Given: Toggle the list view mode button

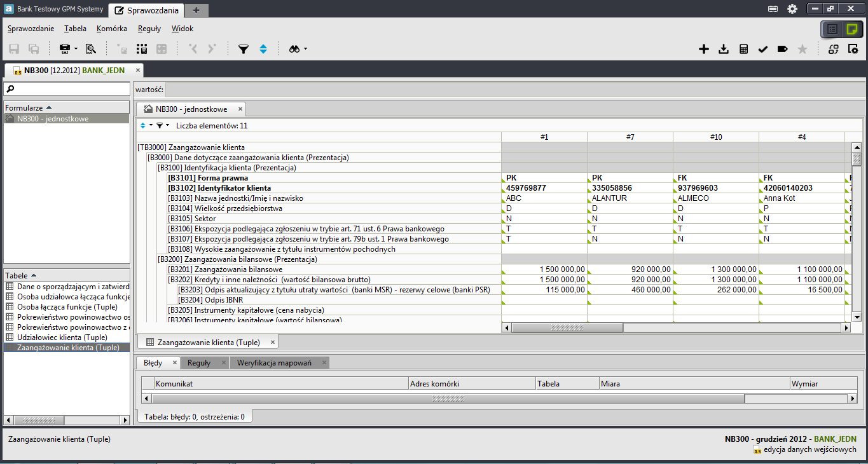Looking at the screenshot, I should pyautogui.click(x=832, y=29).
